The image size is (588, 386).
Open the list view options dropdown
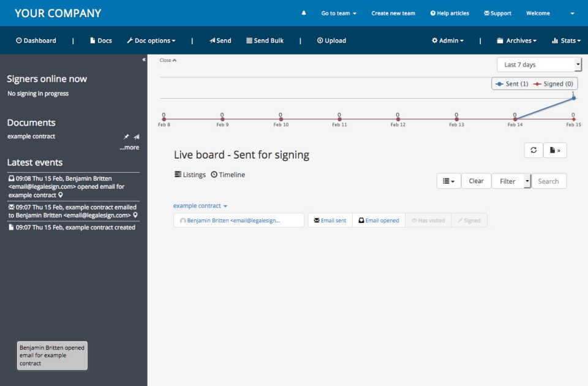(x=448, y=181)
